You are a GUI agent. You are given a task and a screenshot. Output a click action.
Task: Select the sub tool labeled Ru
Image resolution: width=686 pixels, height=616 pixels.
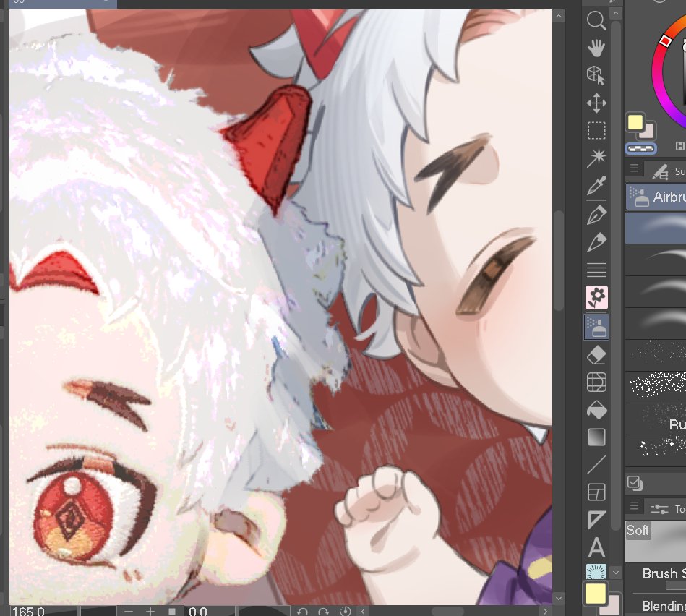[x=656, y=419]
